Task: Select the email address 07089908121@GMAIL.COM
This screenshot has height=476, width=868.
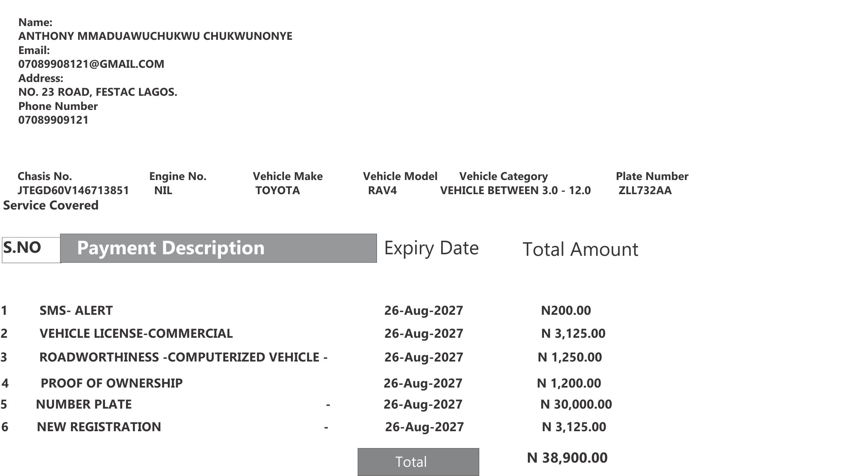Action: (x=91, y=64)
